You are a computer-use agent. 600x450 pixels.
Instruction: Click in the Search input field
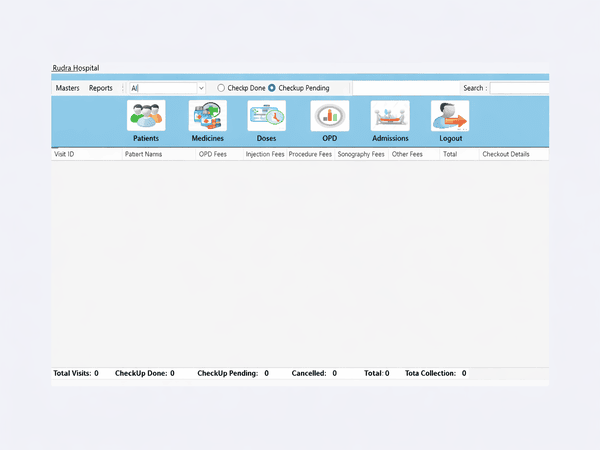[x=519, y=88]
